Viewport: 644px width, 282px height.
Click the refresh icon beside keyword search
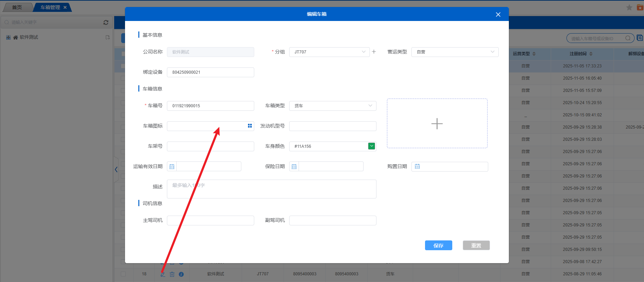(106, 22)
